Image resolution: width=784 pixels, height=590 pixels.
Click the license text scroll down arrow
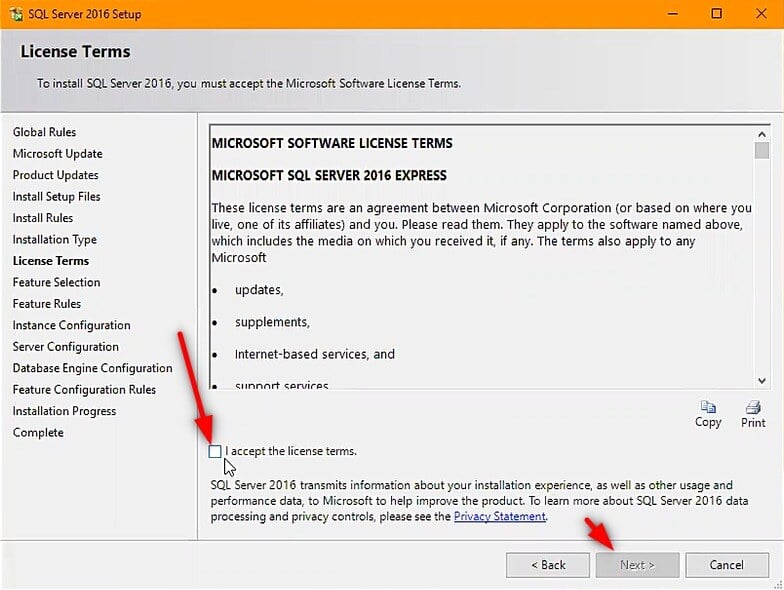762,380
